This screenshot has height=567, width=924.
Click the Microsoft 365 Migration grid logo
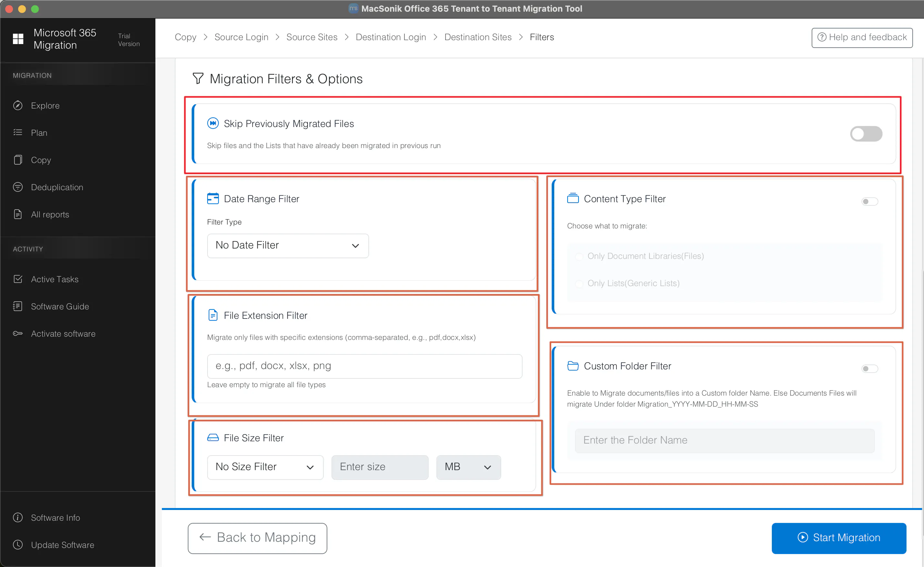[x=18, y=39]
